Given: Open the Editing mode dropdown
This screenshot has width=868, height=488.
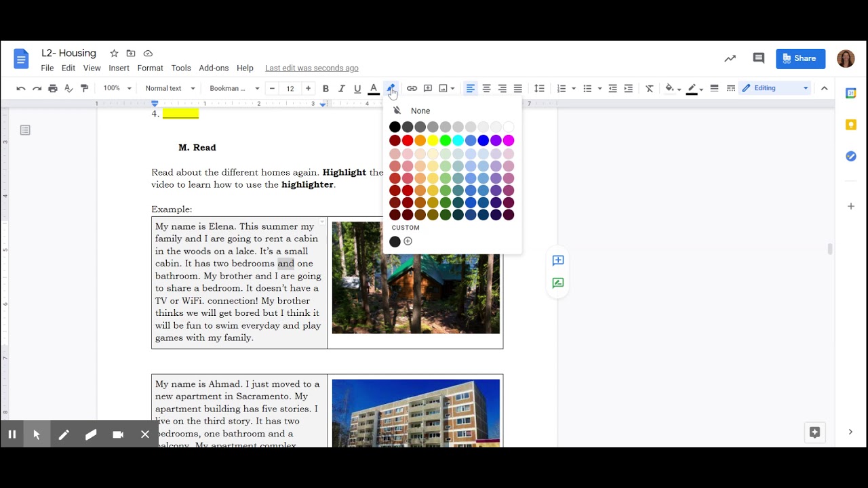Looking at the screenshot, I should tap(775, 88).
